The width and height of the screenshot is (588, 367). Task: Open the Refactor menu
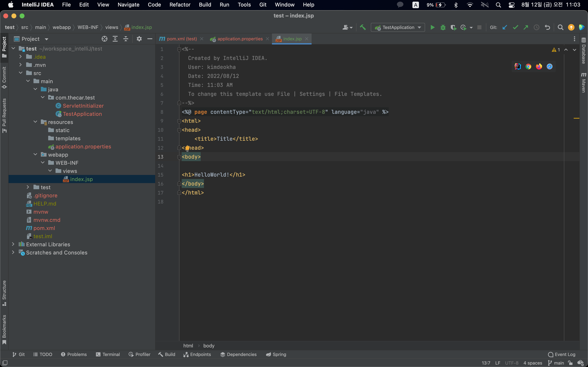pos(180,5)
